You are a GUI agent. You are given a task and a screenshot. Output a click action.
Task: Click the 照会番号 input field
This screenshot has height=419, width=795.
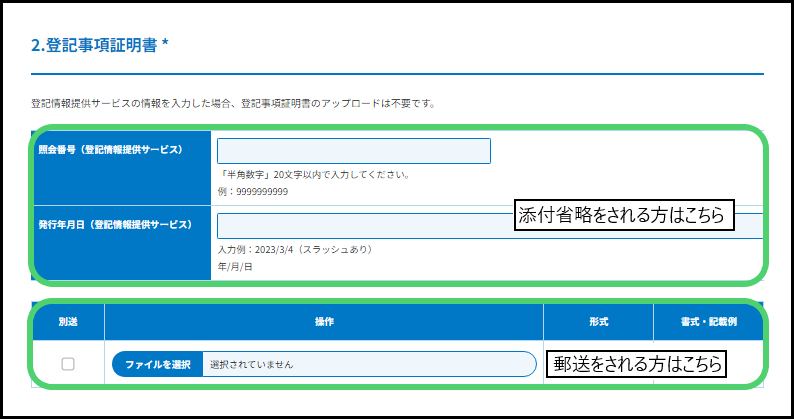(x=354, y=151)
